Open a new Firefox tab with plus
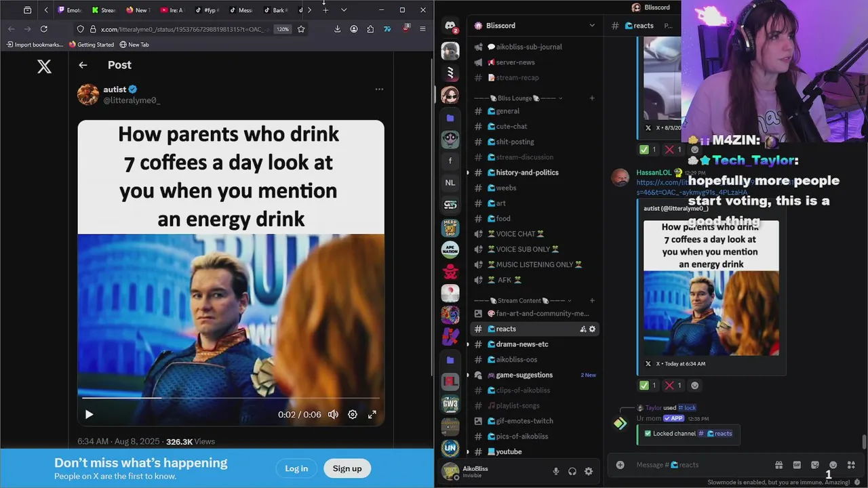 (325, 10)
